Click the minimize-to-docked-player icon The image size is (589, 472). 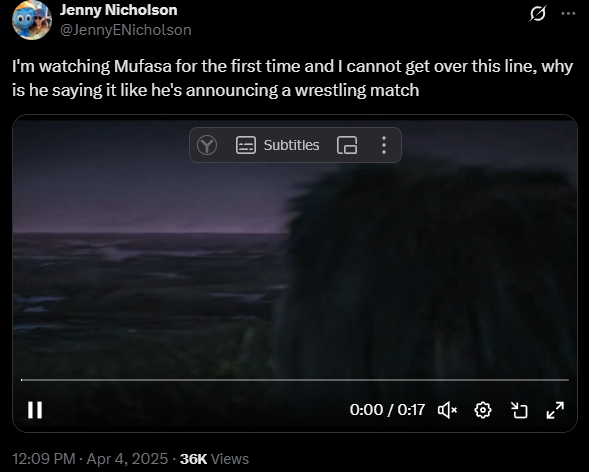(x=519, y=410)
